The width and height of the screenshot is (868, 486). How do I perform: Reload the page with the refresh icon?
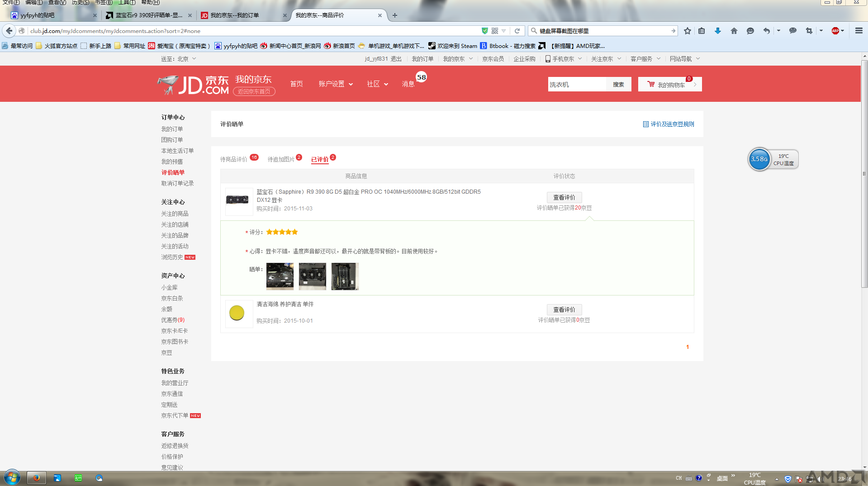(x=517, y=31)
